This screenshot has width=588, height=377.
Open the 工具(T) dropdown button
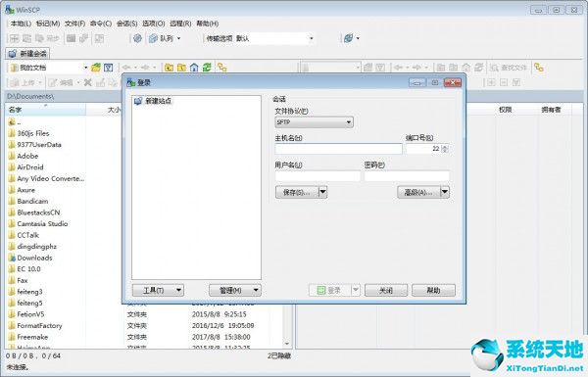(158, 290)
